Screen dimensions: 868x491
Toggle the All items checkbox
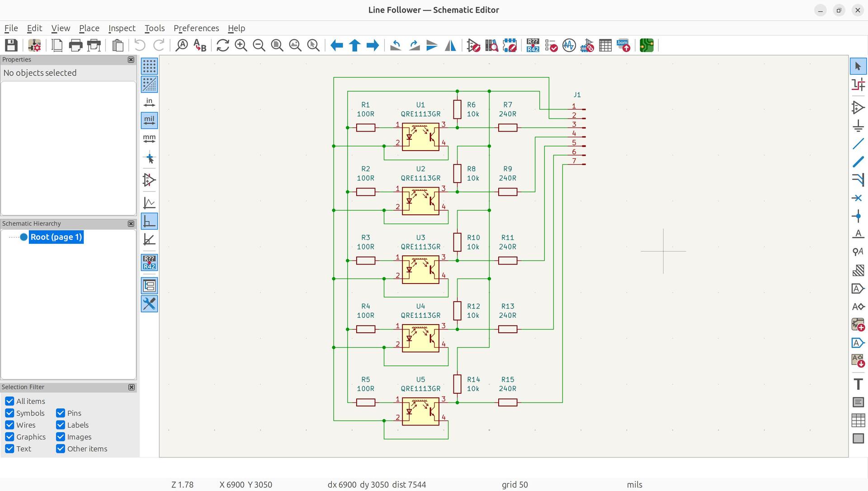(9, 401)
